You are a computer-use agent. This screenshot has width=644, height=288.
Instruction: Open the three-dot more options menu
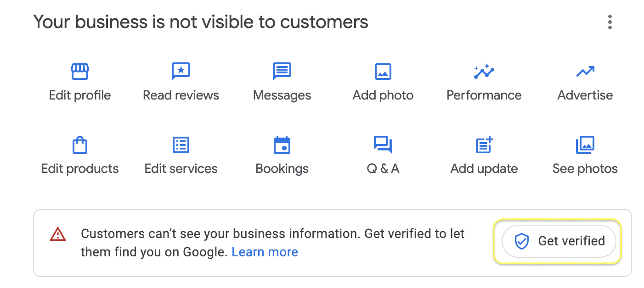pos(610,22)
